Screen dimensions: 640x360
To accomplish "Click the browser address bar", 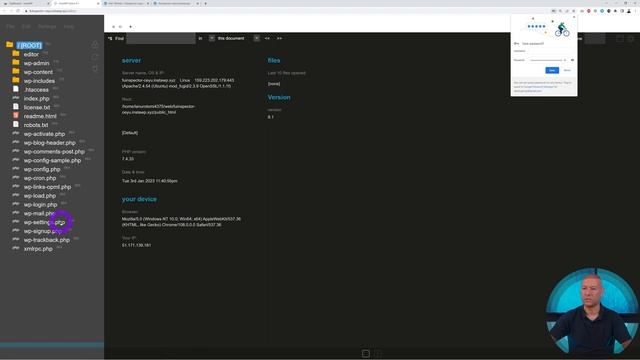I will click(286, 11).
